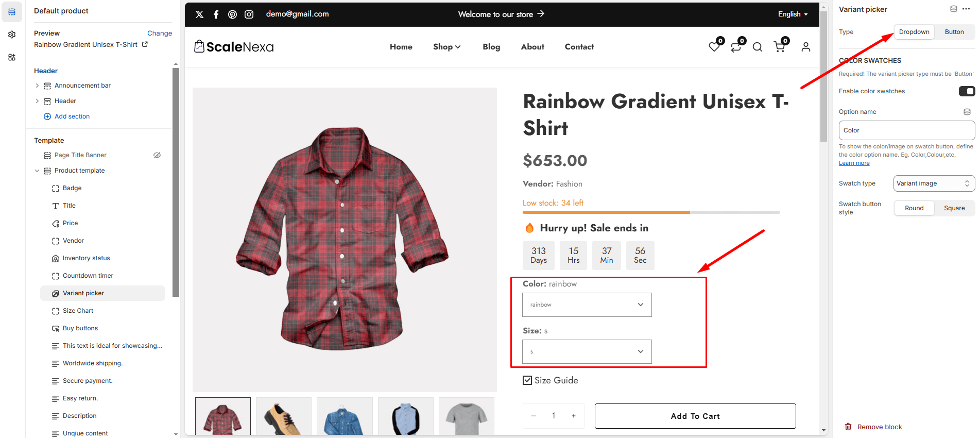Click the Size Guide checkbox icon
Image resolution: width=980 pixels, height=438 pixels.
tap(527, 380)
